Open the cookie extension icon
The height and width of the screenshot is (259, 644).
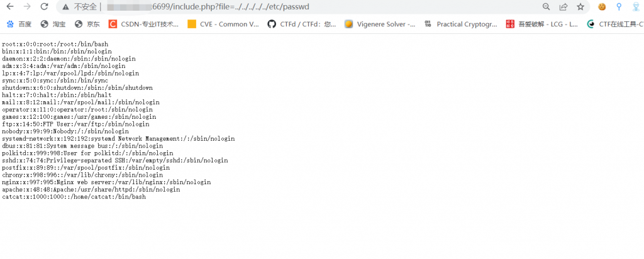pos(602,7)
